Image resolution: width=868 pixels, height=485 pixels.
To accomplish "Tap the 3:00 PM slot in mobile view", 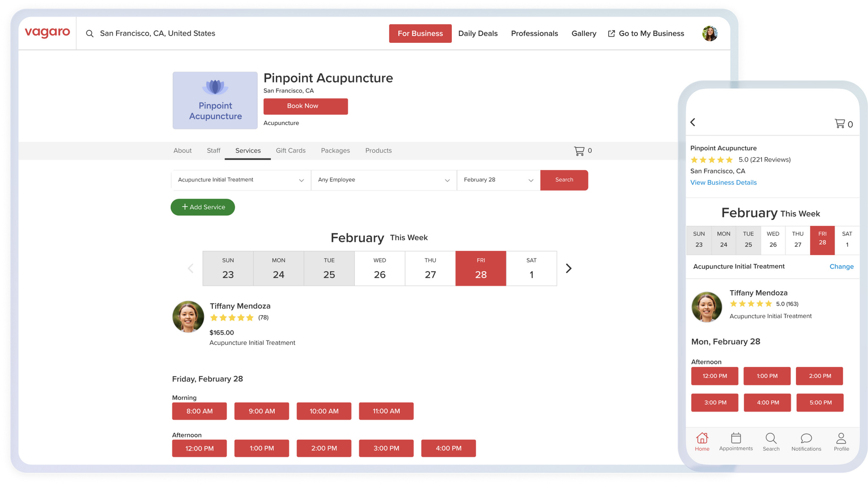I will (x=715, y=403).
